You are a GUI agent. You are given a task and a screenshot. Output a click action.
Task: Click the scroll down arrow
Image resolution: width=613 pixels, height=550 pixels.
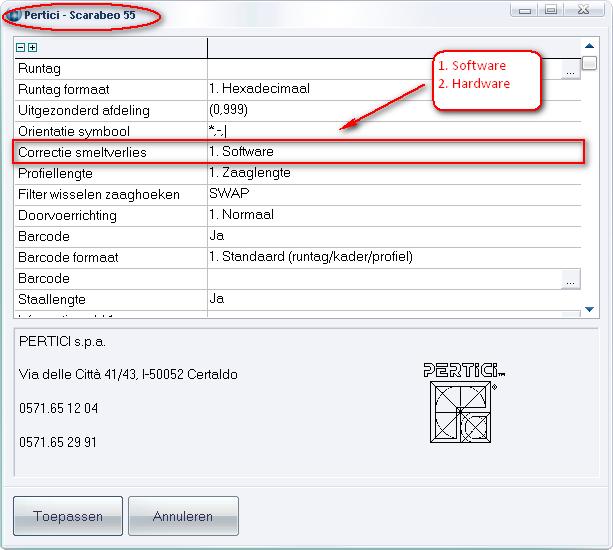coord(590,310)
